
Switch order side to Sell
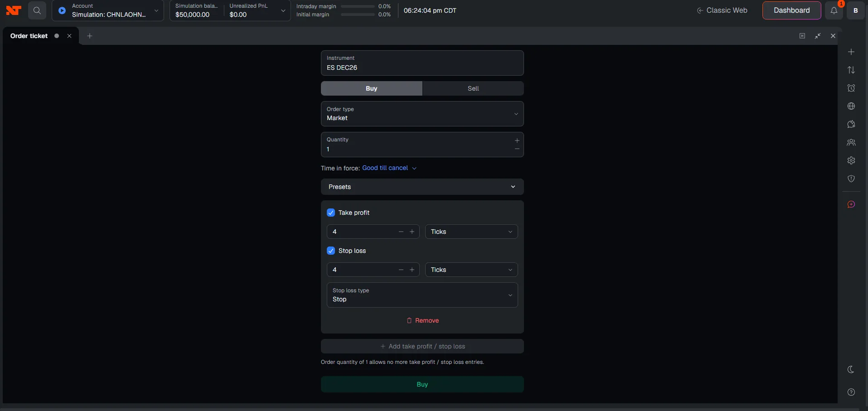pos(473,88)
